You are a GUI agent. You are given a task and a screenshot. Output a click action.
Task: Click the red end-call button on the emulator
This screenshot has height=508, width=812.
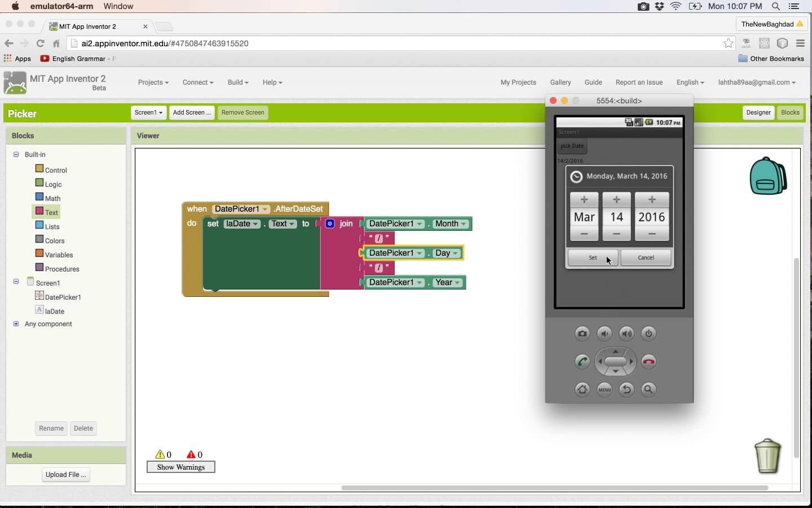point(648,362)
